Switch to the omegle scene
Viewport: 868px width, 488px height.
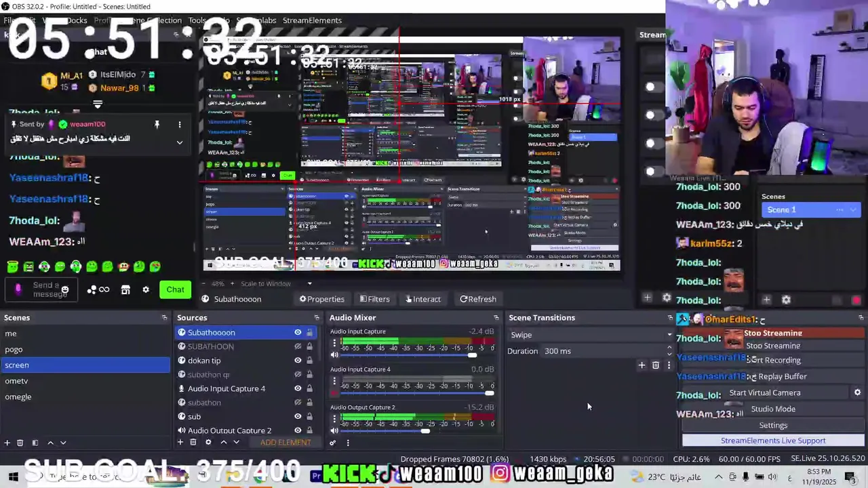coord(85,396)
